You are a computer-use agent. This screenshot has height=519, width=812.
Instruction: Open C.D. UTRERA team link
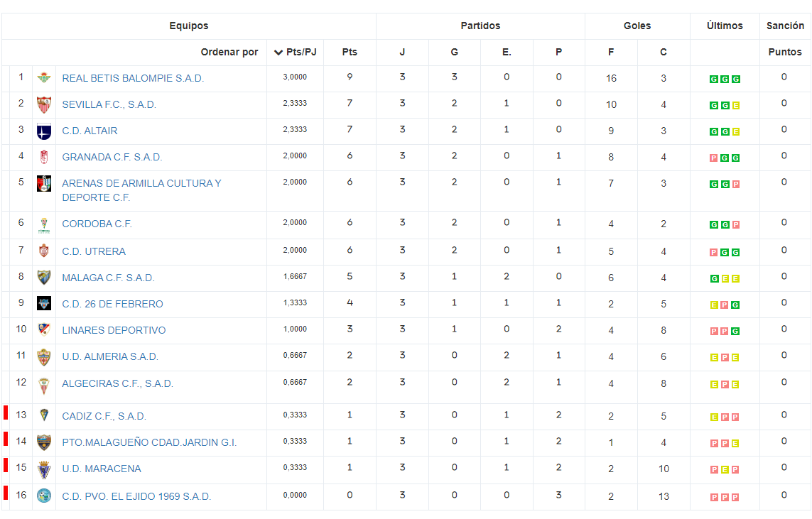click(x=94, y=252)
